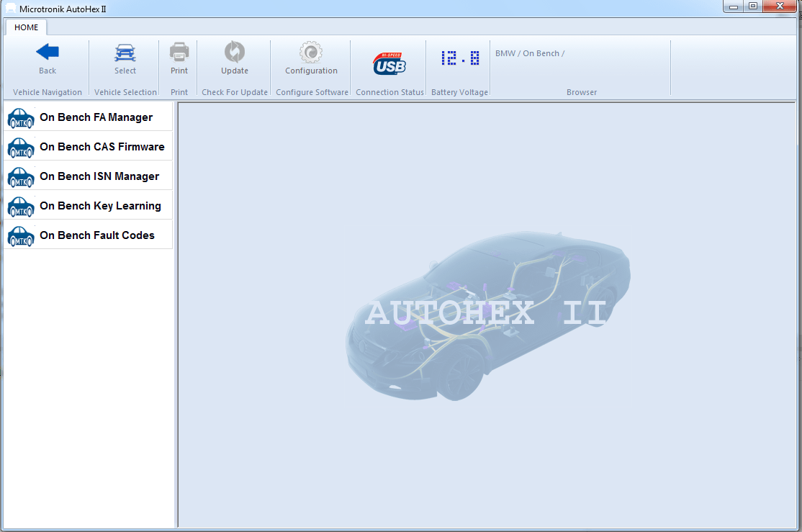This screenshot has height=532, width=802.
Task: Select the car icon beside On Bench FA Manager
Action: pos(20,117)
